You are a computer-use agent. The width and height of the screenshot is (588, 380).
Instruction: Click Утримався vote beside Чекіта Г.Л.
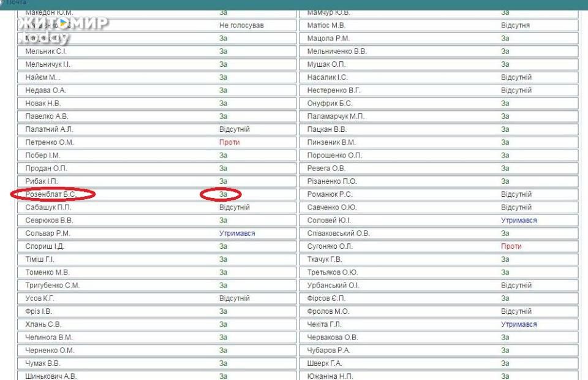coord(519,324)
